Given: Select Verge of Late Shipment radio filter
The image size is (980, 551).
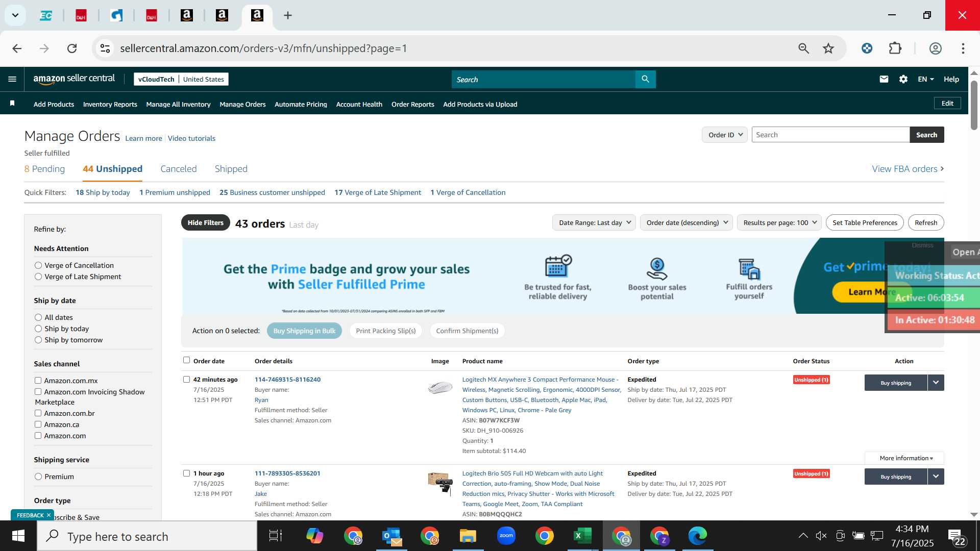Looking at the screenshot, I should (x=38, y=277).
